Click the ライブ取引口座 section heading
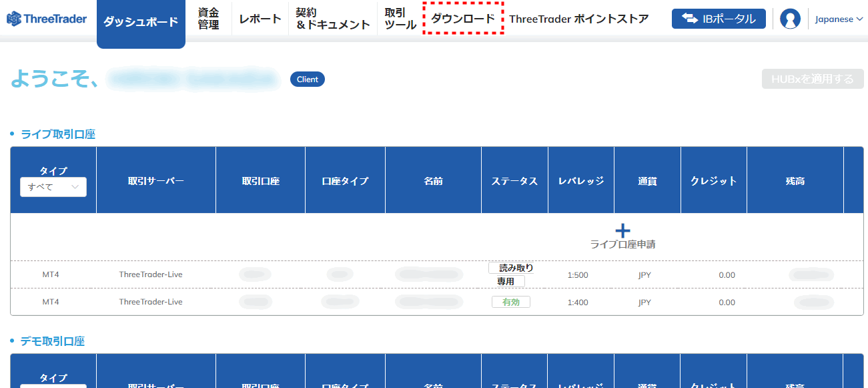The width and height of the screenshot is (868, 388). pos(58,134)
